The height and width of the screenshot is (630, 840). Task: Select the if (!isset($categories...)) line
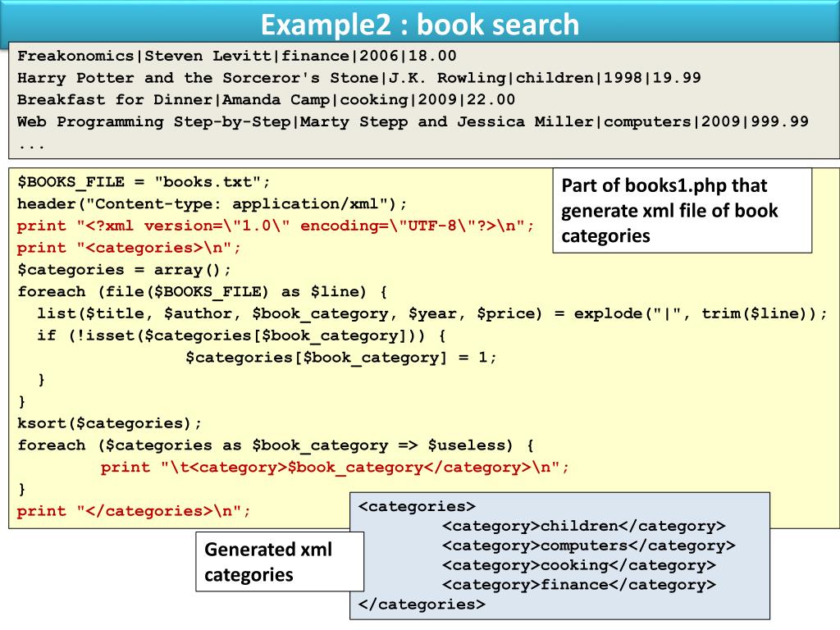241,336
